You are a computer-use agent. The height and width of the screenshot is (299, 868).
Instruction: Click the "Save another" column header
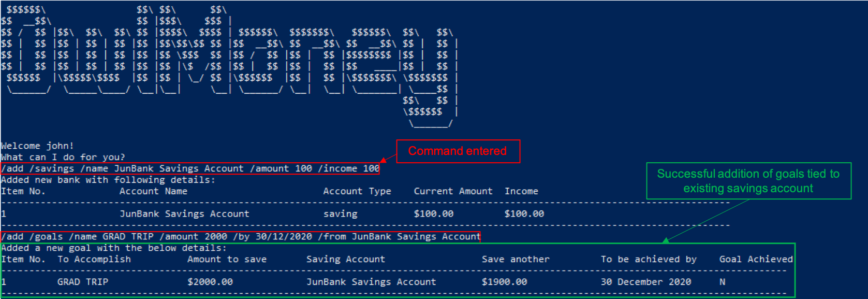[516, 259]
